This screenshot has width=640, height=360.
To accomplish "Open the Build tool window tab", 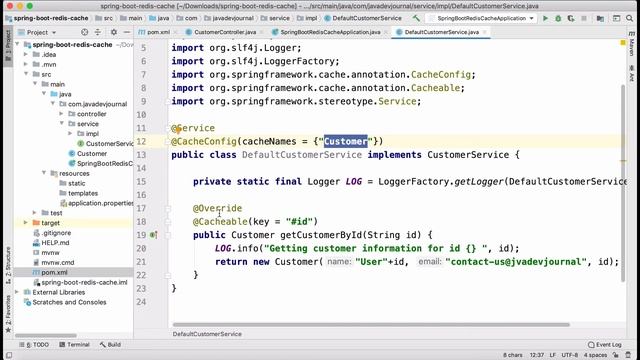I will (x=110, y=344).
